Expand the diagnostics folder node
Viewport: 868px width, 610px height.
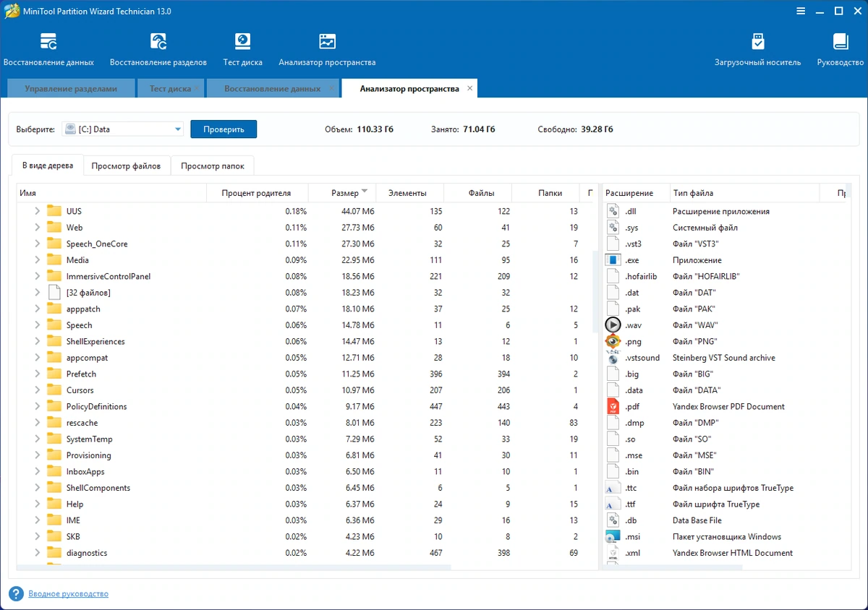(38, 553)
